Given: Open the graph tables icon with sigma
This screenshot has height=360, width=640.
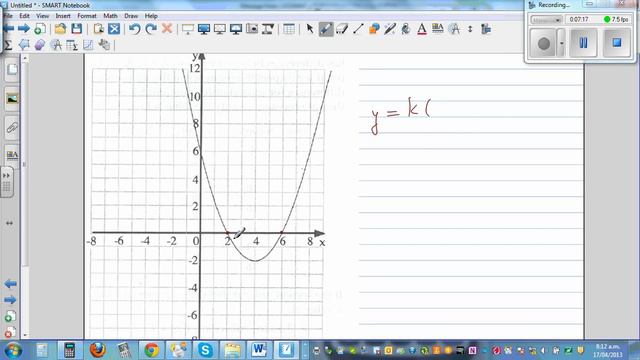Looking at the screenshot, I should click(72, 45).
